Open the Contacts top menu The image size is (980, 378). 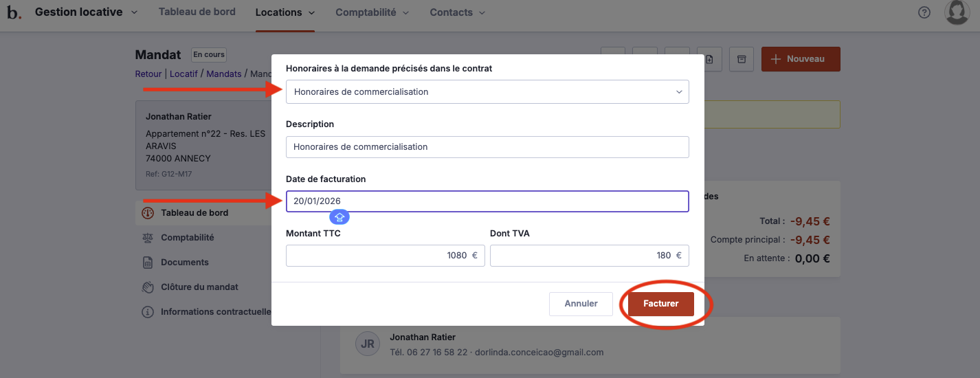457,12
